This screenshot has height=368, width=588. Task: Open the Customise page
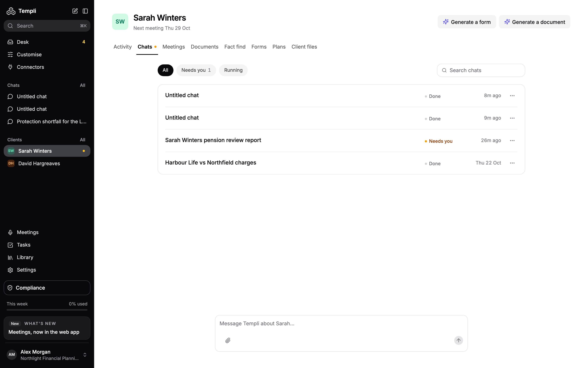click(47, 54)
